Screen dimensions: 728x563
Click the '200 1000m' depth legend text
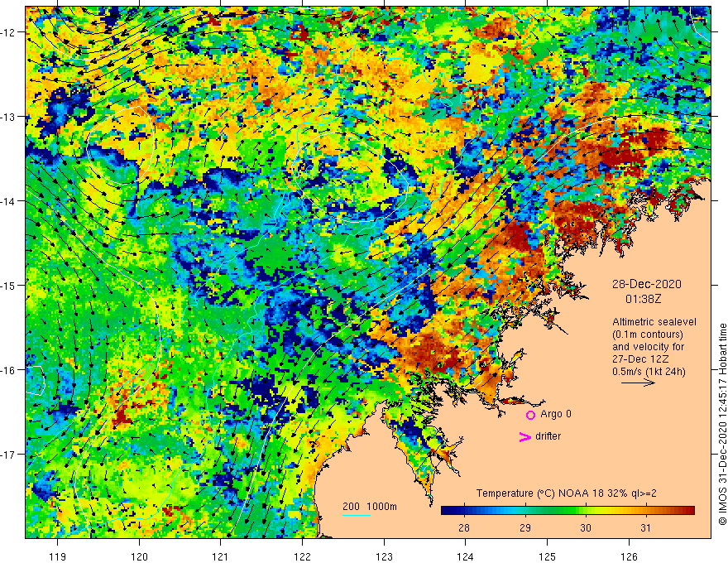tap(370, 507)
